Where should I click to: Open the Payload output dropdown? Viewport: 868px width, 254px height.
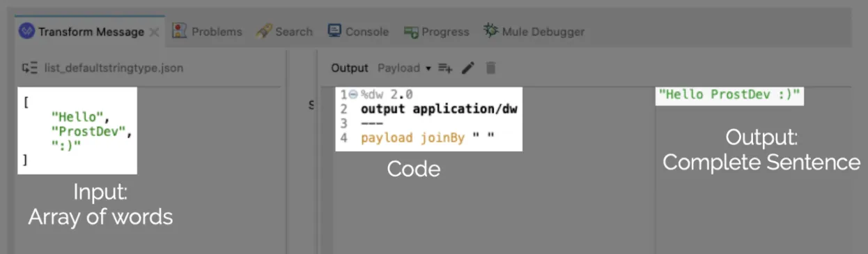tap(405, 68)
